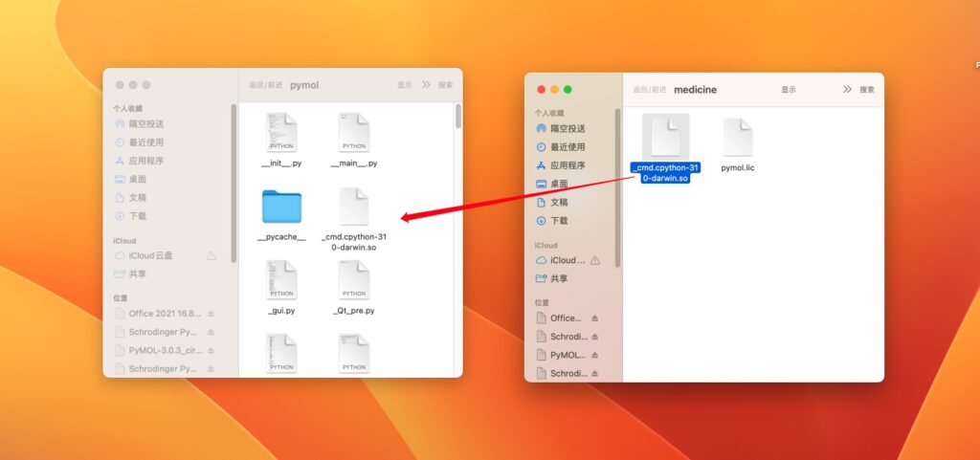The width and height of the screenshot is (980, 460).
Task: Click 返回/前进 navigation in medicine window
Action: tap(650, 90)
